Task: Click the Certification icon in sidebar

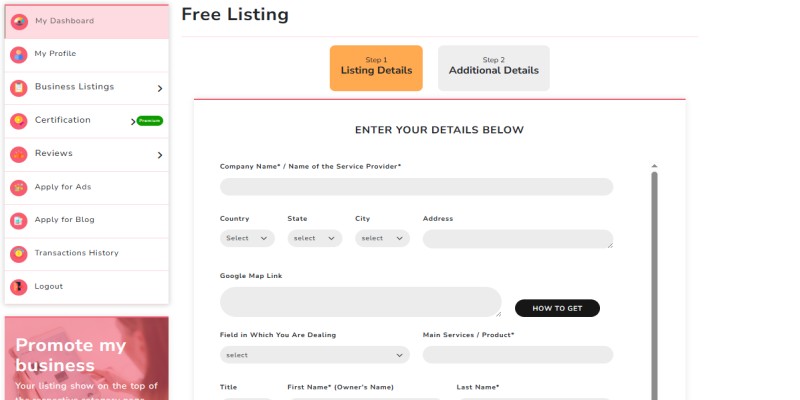Action: [x=18, y=121]
